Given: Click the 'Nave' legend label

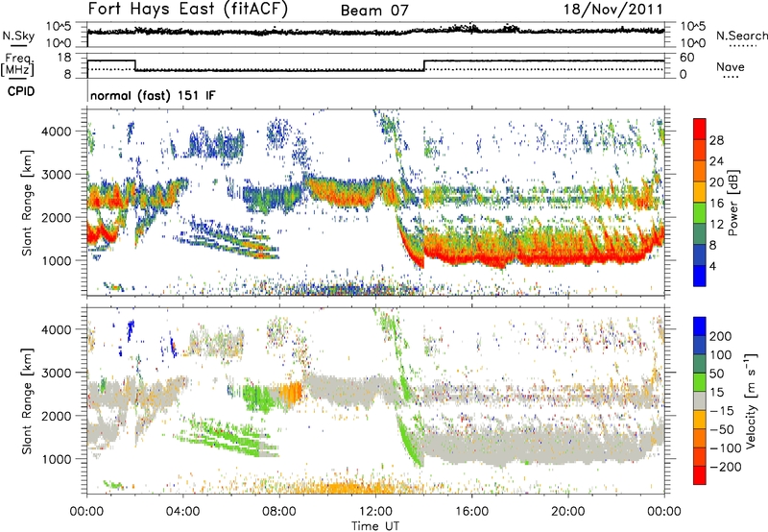Looking at the screenshot, I should [x=731, y=66].
